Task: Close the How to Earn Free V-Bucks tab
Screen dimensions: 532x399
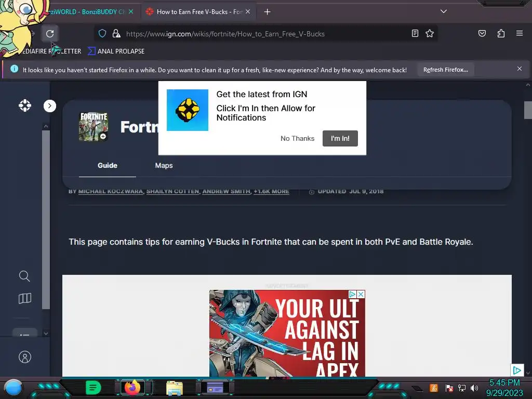Action: [x=248, y=11]
